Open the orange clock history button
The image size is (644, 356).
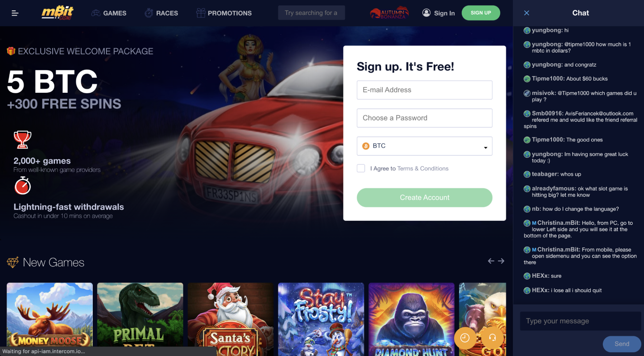(x=465, y=338)
